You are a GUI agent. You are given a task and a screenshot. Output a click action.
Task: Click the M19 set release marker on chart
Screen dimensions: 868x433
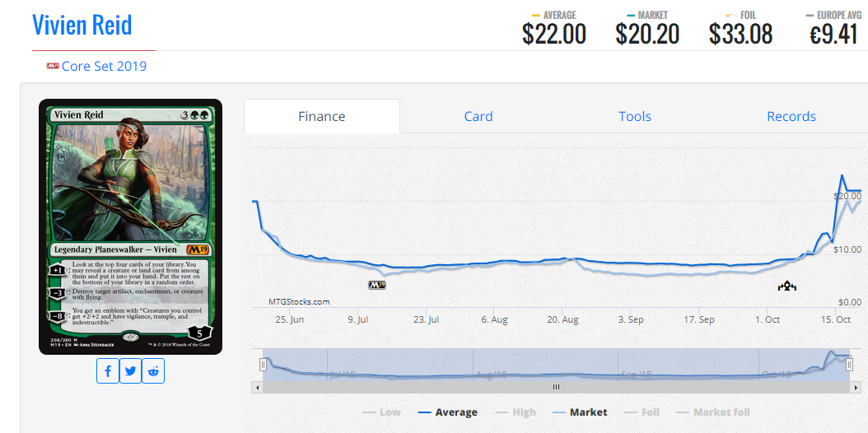pos(376,286)
